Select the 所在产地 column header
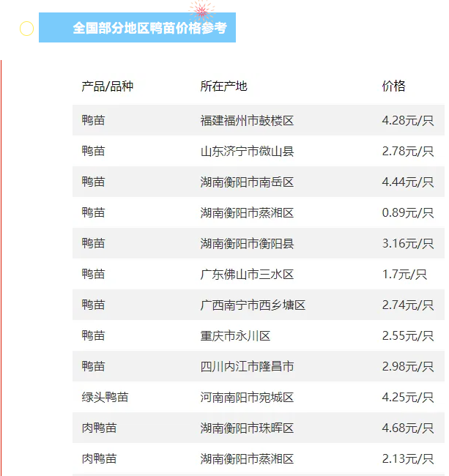The height and width of the screenshot is (476, 449). [x=223, y=86]
